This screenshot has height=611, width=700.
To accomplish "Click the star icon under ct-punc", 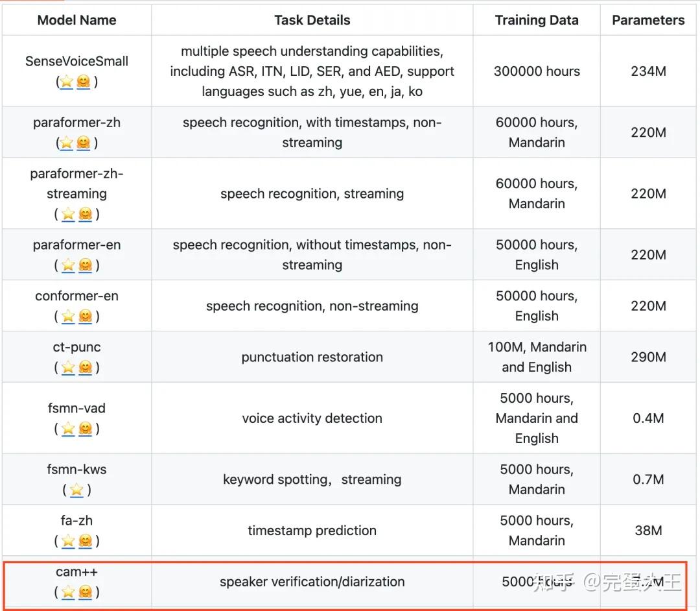I will [68, 368].
